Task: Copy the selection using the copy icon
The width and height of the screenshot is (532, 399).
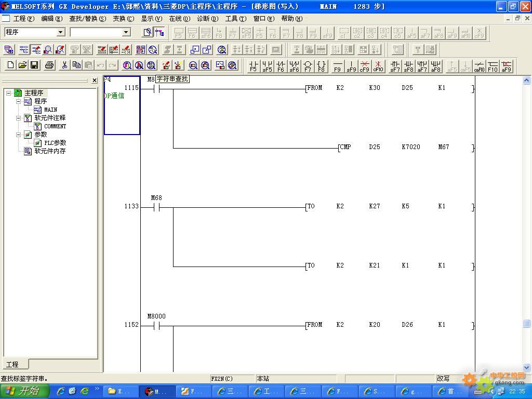Action: 76,65
